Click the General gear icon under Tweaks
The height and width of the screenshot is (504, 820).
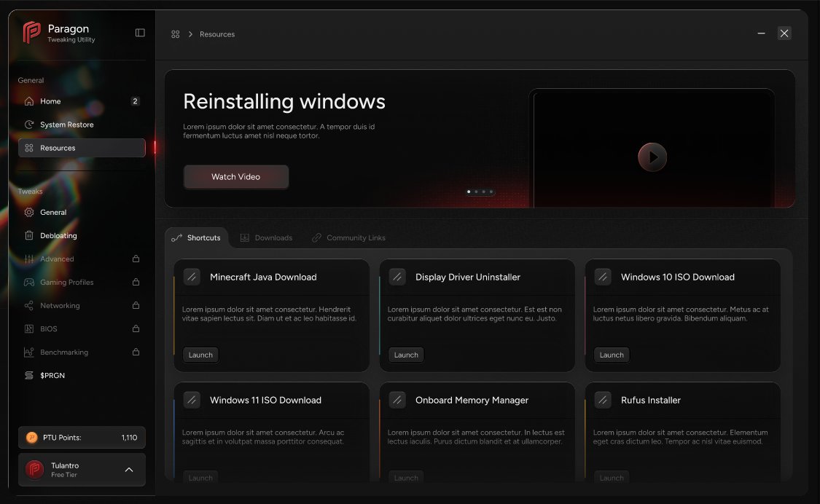click(29, 212)
